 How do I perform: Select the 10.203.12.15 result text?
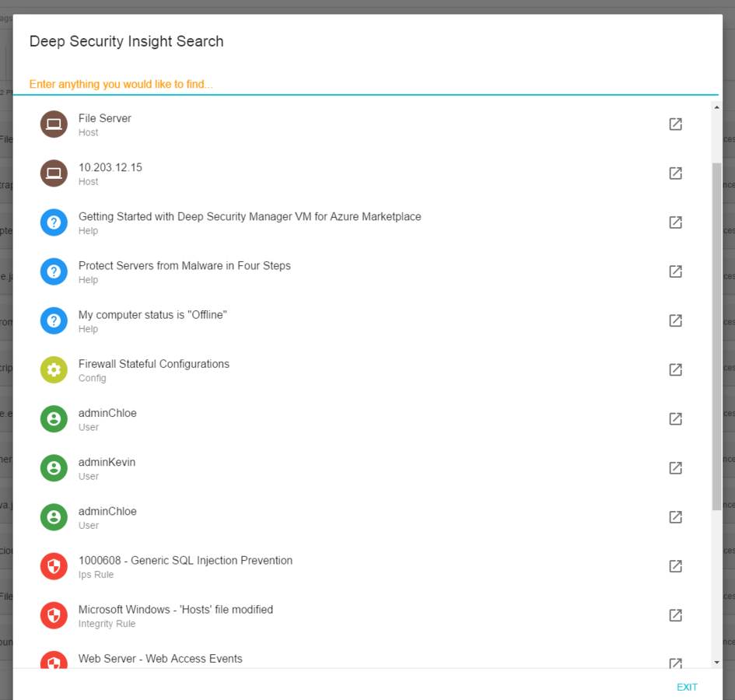110,168
